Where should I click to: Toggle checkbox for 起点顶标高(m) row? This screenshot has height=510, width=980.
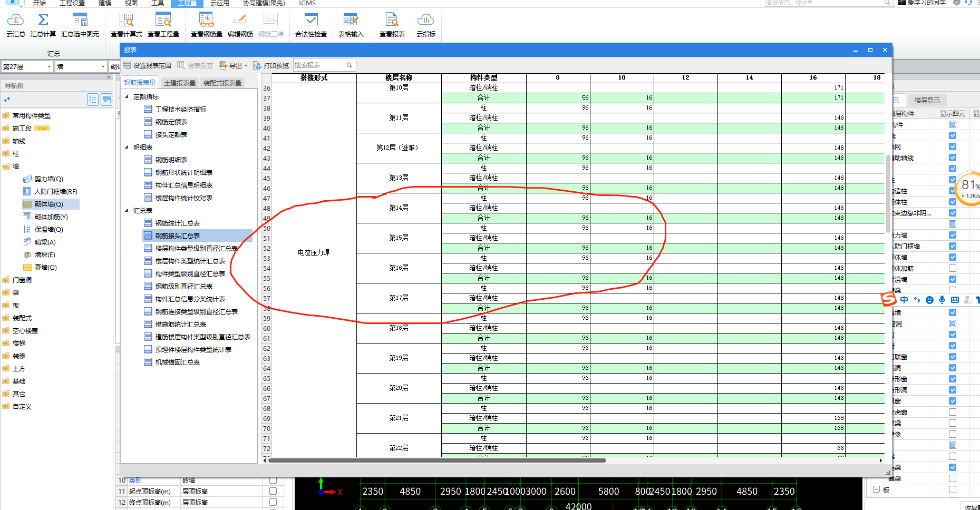273,491
